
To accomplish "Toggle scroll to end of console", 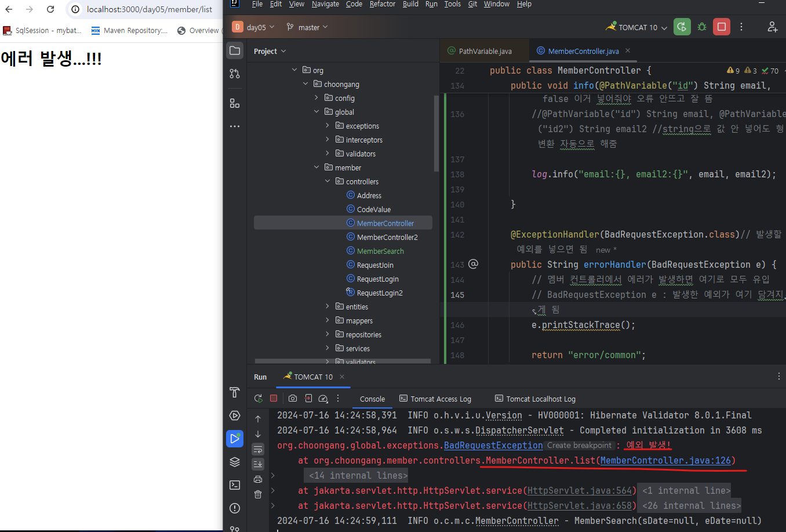I will tap(258, 464).
